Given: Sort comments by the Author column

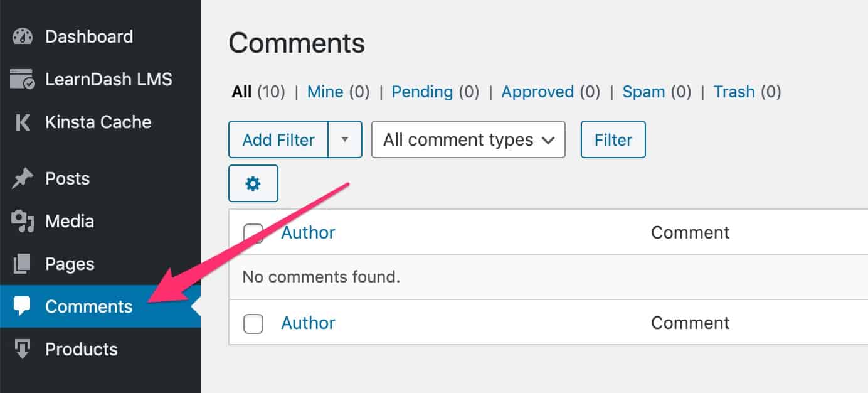Looking at the screenshot, I should point(308,232).
